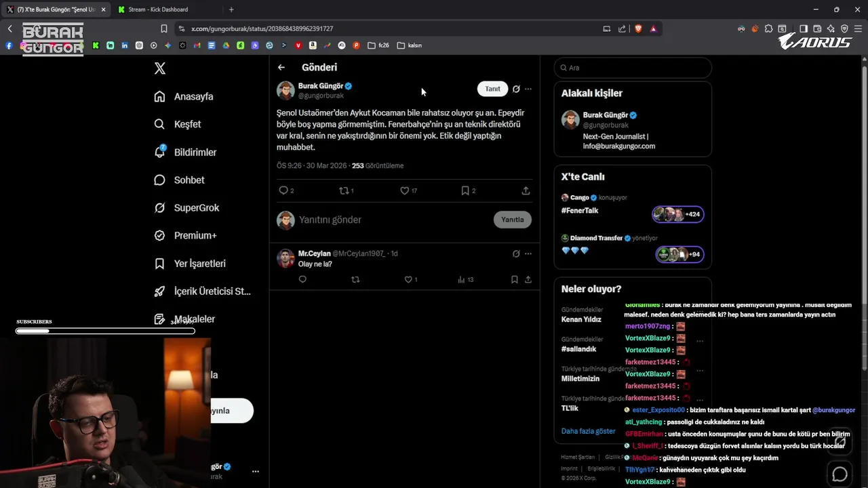Open Brave VPN shield icon
The width and height of the screenshot is (868, 488).
pyautogui.click(x=844, y=28)
